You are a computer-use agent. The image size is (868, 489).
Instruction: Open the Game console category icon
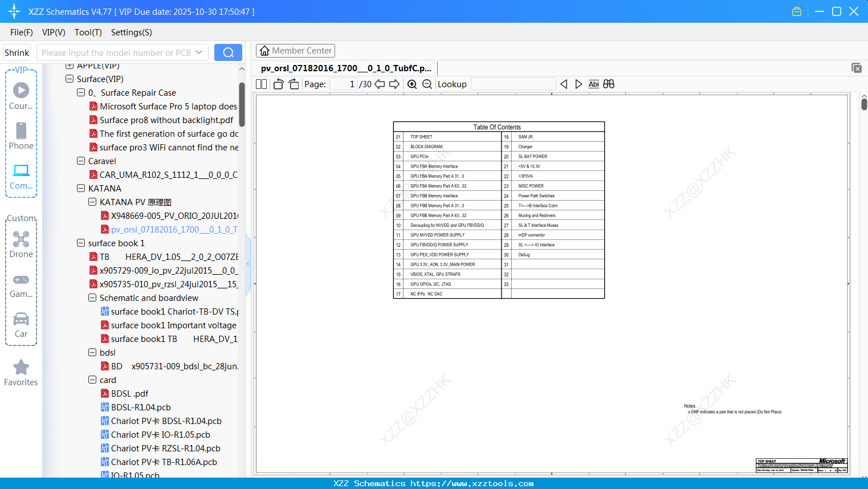21,285
